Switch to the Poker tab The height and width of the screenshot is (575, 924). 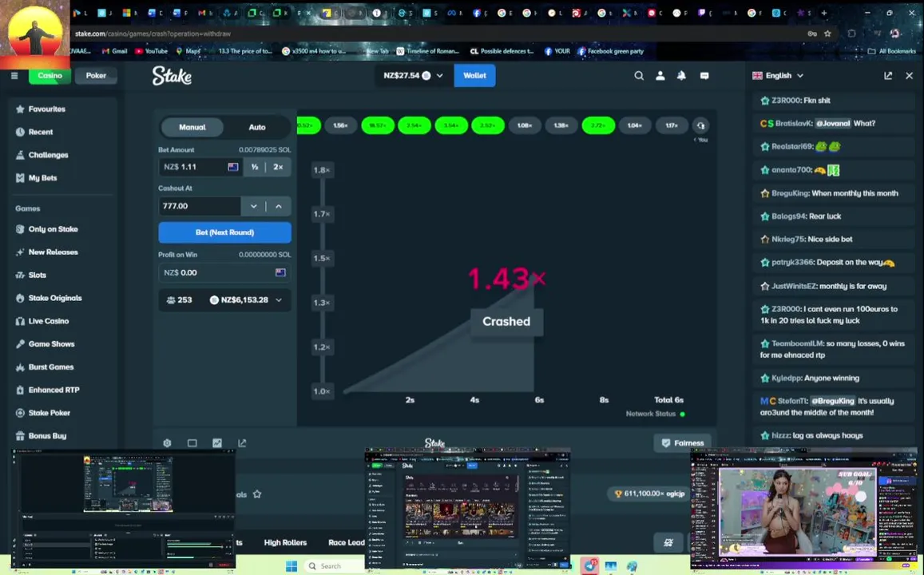point(96,75)
